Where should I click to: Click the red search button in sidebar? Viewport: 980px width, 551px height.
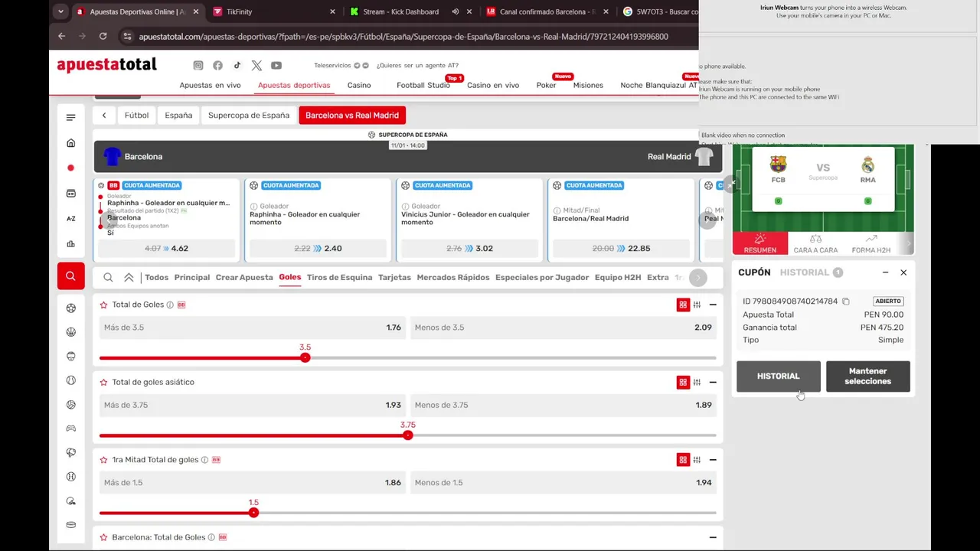pos(70,276)
